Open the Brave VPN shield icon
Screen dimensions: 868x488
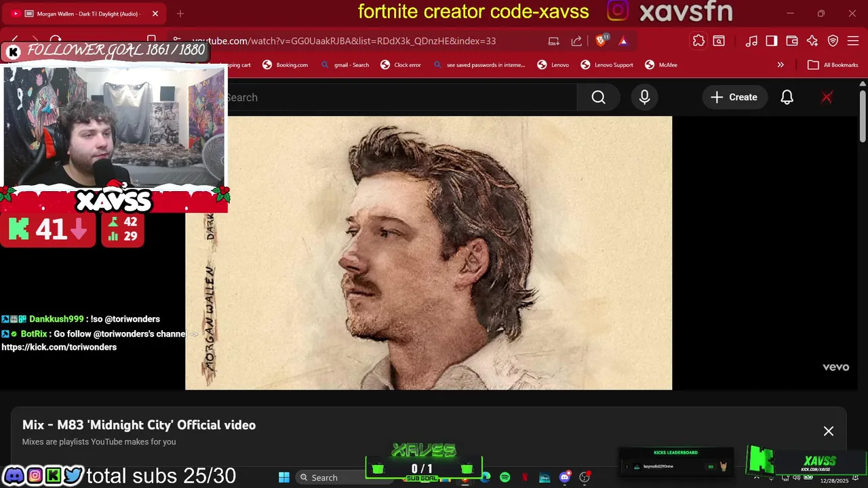833,41
